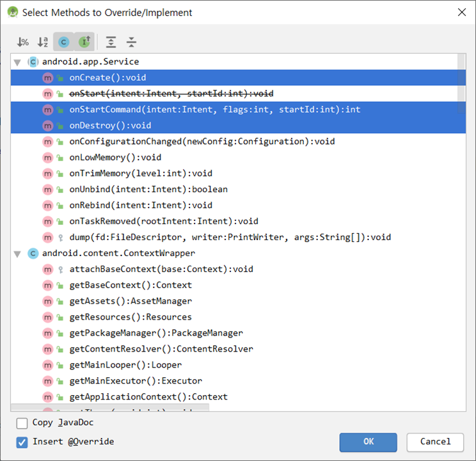Select attachBaseContext method
This screenshot has height=461, width=476.
tap(238, 270)
